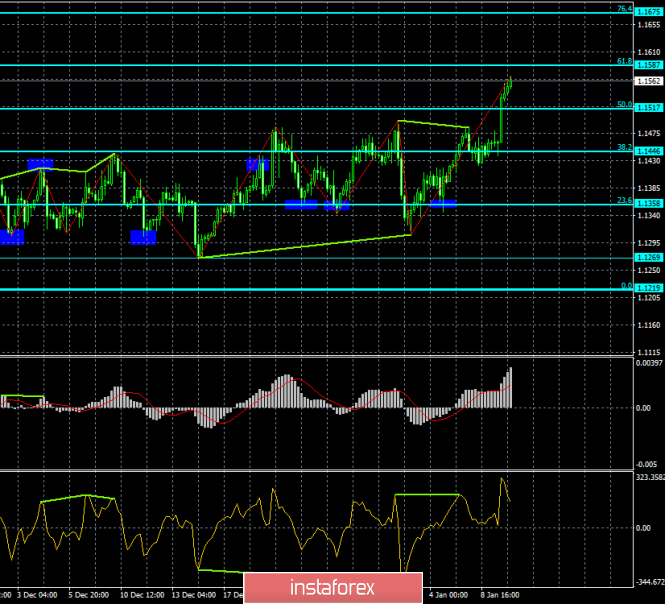Select the 1.1587 price level tag

[650, 63]
